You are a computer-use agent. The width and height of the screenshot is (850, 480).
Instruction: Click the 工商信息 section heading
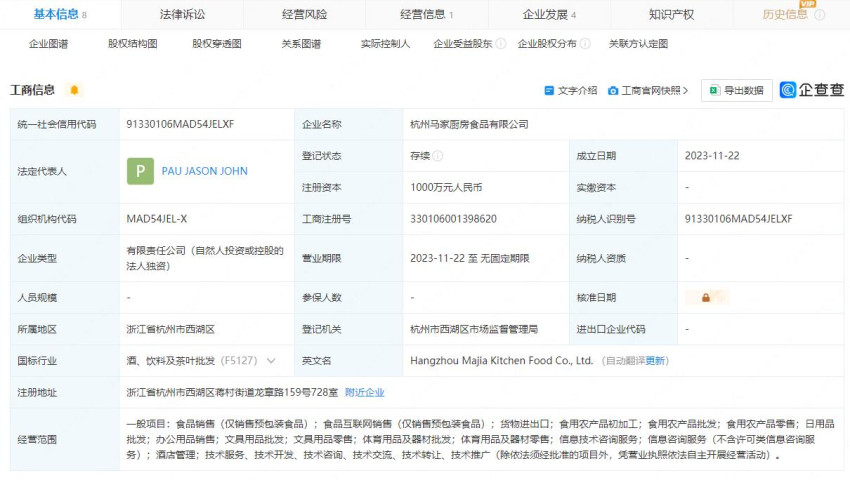(33, 90)
